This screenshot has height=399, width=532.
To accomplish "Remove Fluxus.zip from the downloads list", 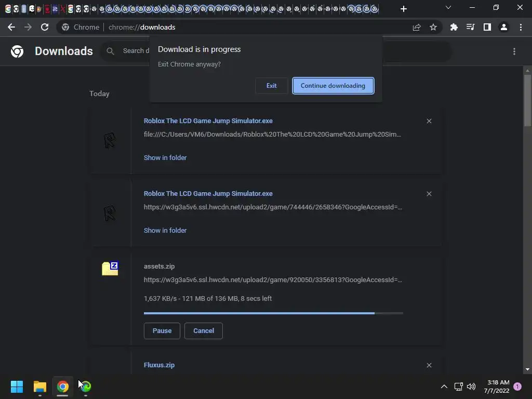I will click(429, 365).
